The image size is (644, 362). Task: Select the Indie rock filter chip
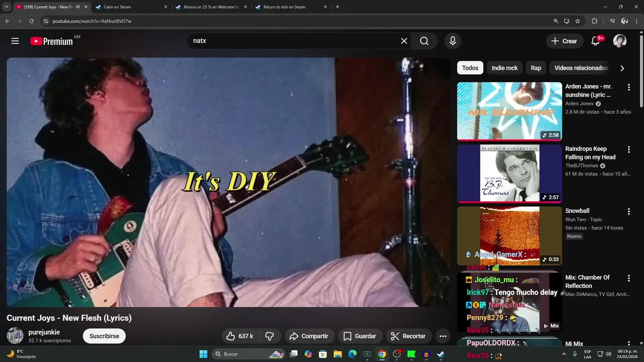(505, 68)
